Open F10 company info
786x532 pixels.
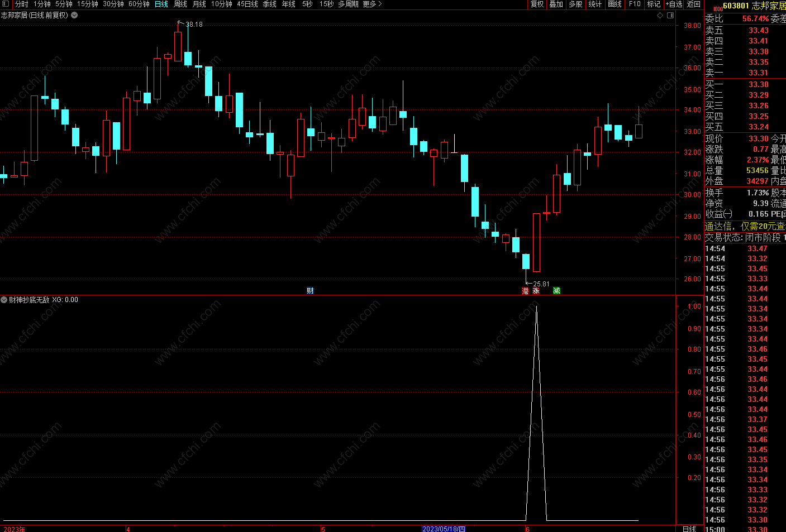click(x=635, y=4)
